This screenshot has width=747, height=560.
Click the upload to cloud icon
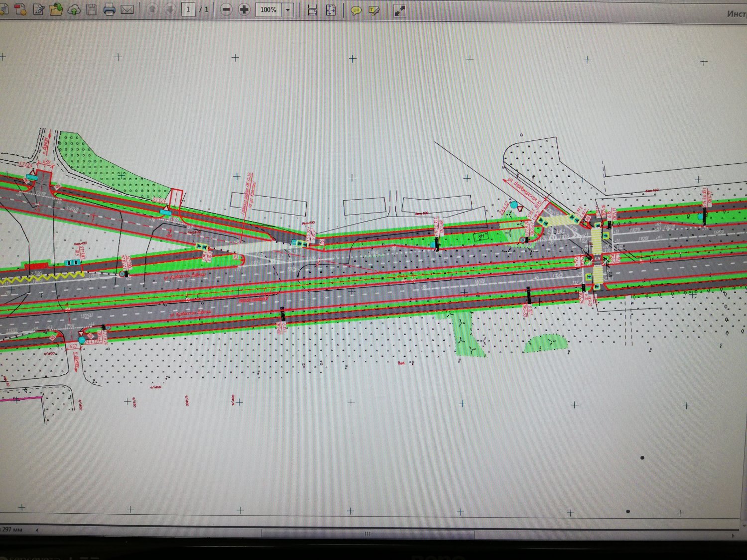click(74, 9)
